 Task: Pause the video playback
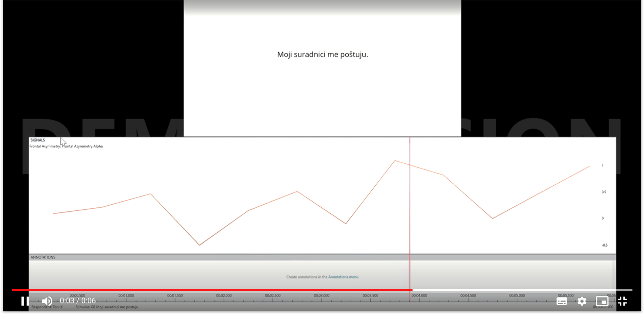pyautogui.click(x=25, y=301)
